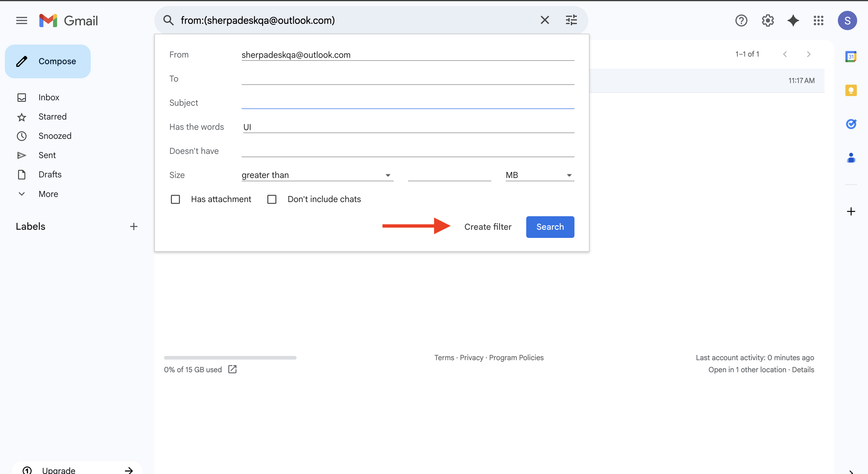
Task: Enable Don't include chats checkbox
Action: click(x=272, y=199)
